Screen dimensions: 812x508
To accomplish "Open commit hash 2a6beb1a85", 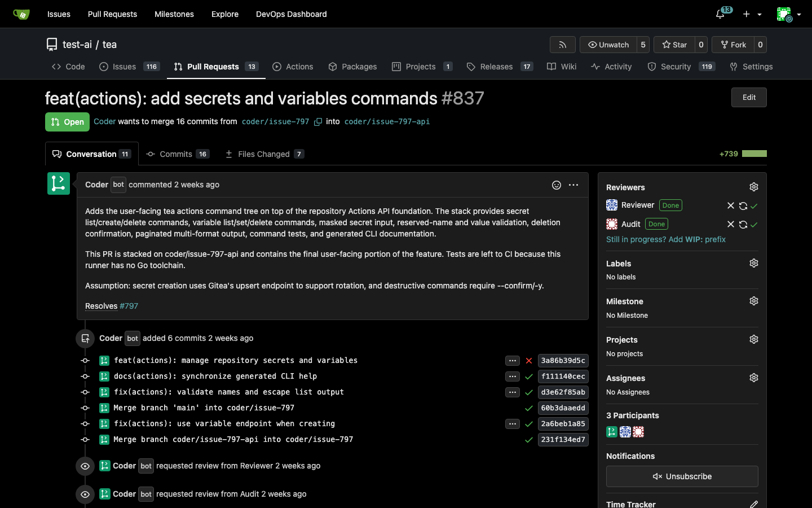I will coord(563,424).
